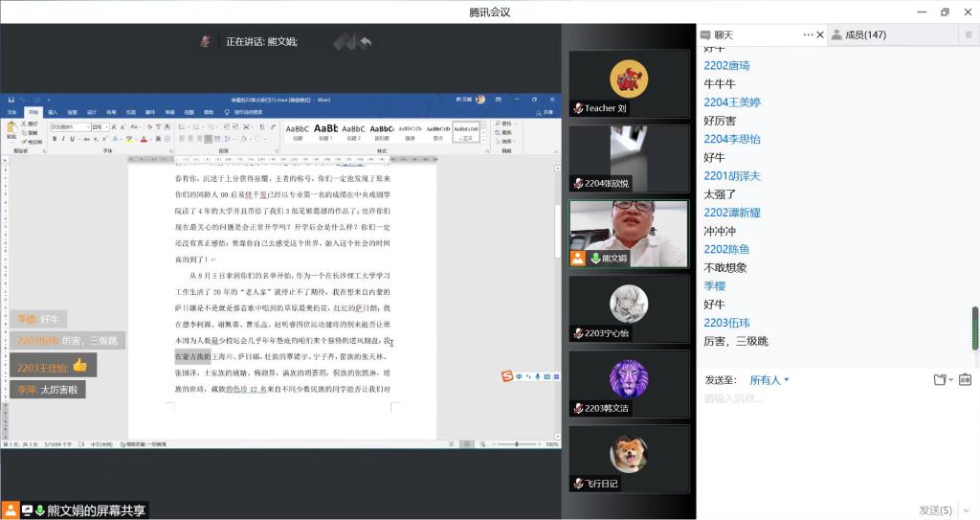980x520 pixels.
Task: Click the Sogou input method icon over the document
Action: [508, 376]
